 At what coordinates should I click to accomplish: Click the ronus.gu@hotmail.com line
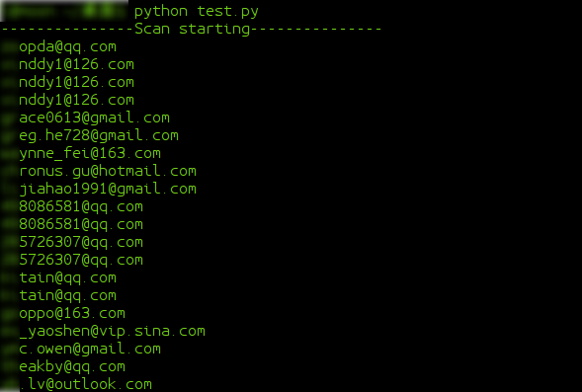108,172
